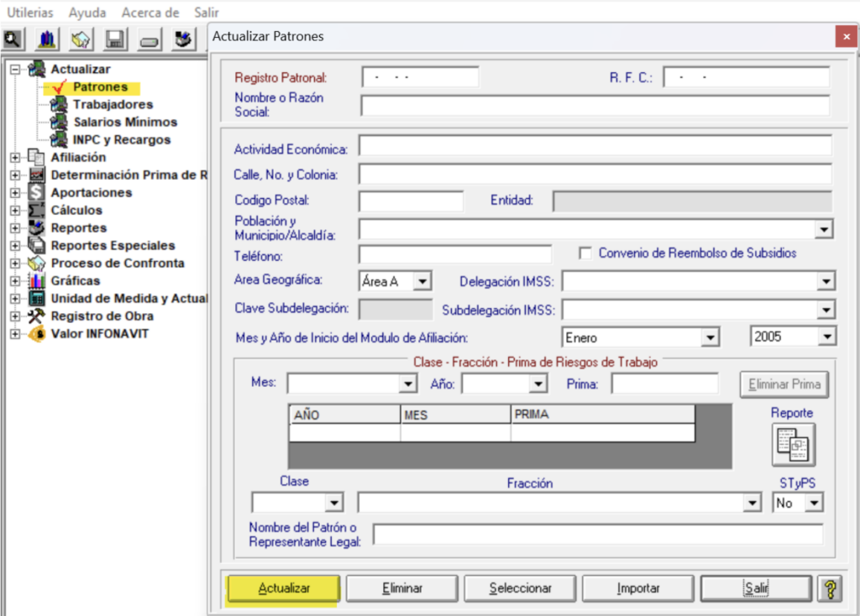The height and width of the screenshot is (616, 860).
Task: Click the question mark help button
Action: [831, 588]
